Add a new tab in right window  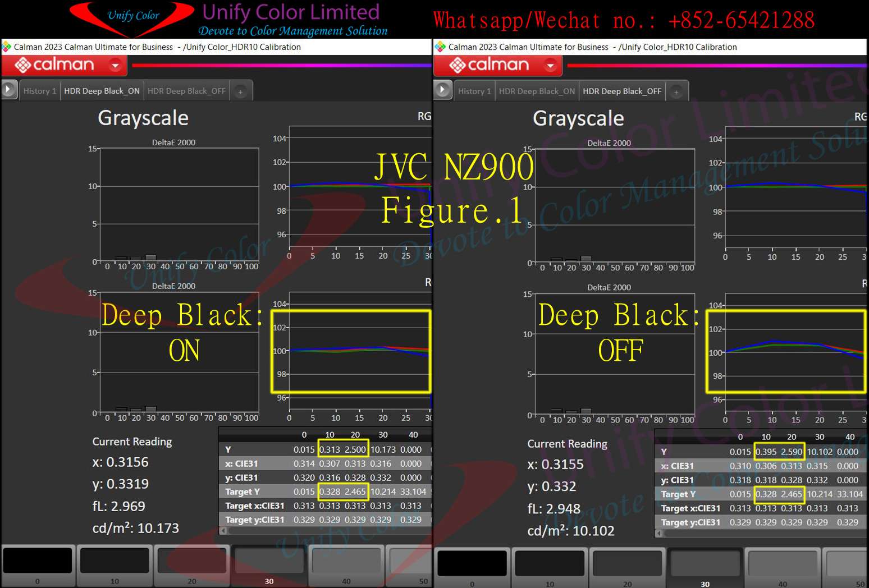[676, 91]
